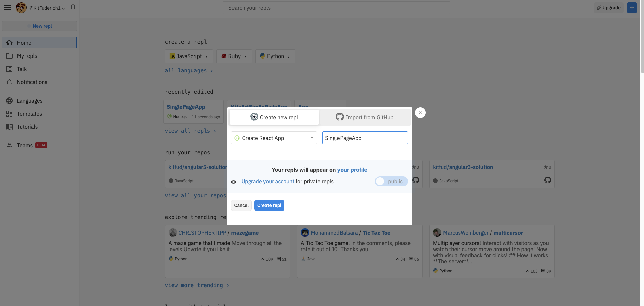Click the Replit logo in dialog
This screenshot has height=306, width=644.
pos(254,117)
